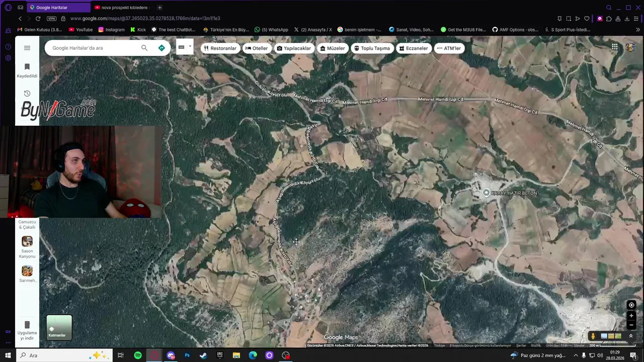Open the Instagram bookmark
The image size is (644, 362).
111,30
